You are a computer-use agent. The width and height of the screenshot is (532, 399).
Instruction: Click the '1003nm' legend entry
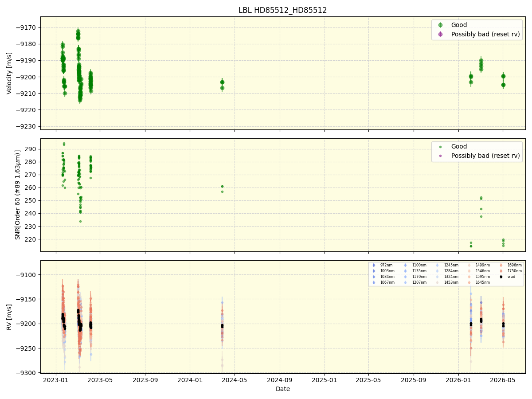pos(387,271)
